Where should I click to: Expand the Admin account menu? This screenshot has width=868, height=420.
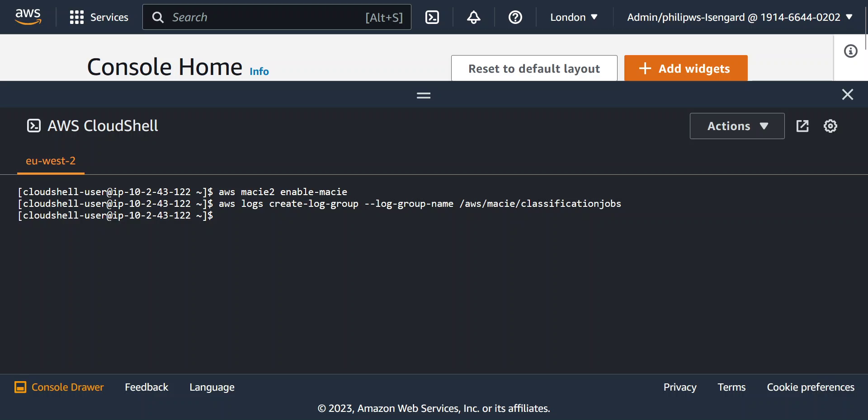[x=740, y=17]
